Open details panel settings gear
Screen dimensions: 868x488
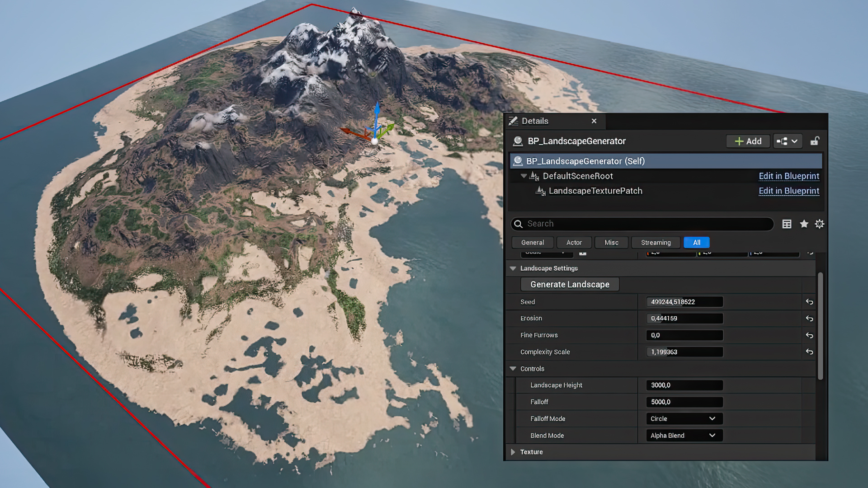coord(820,224)
